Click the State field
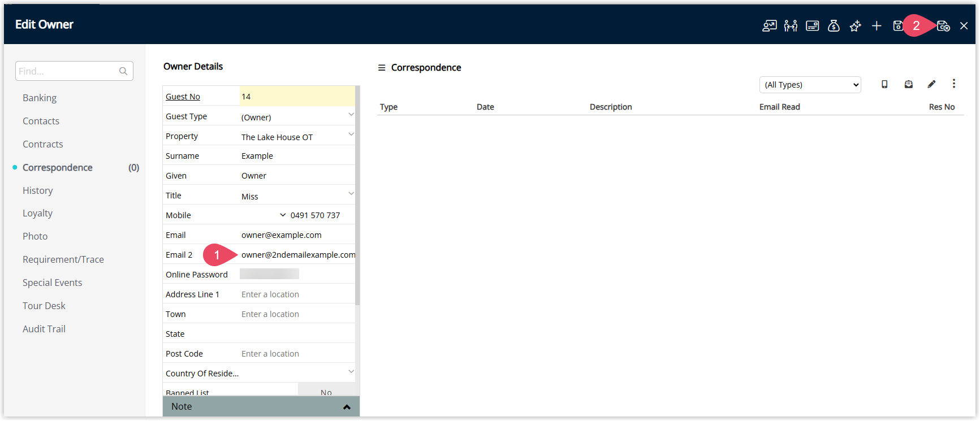Screen dimensions: 980x421 click(x=297, y=334)
